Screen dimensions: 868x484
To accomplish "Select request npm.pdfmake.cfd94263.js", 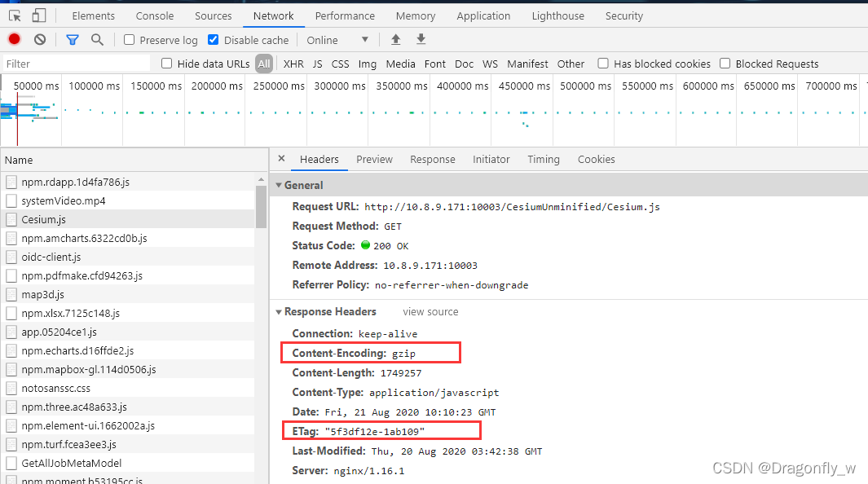I will (x=128, y=275).
